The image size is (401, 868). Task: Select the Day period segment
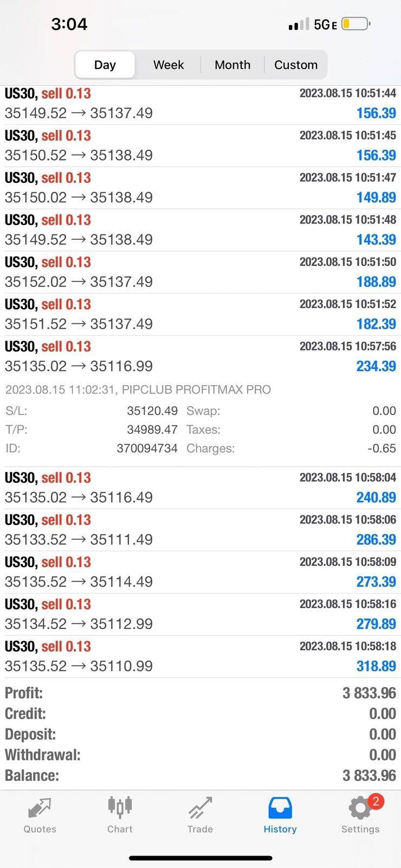pos(105,65)
